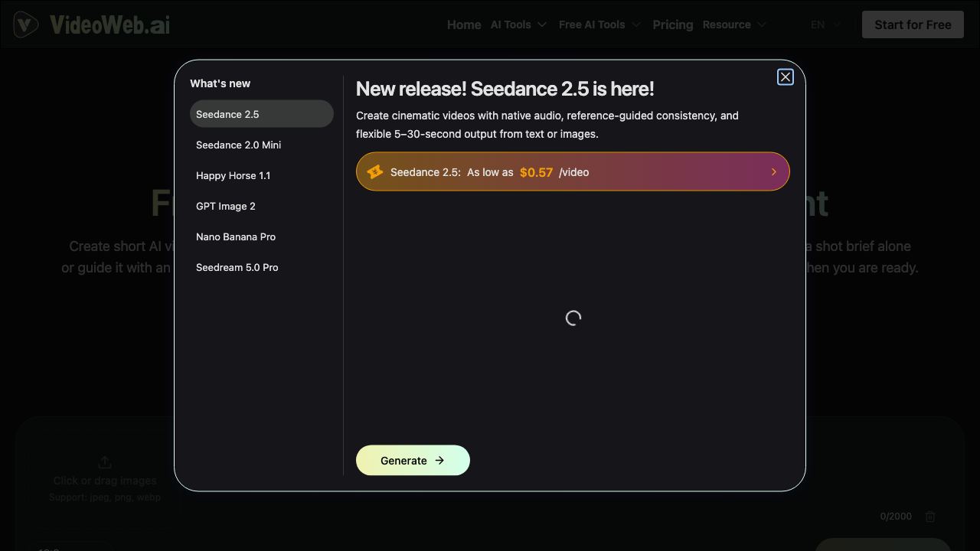
Task: Expand the Free AI Tools menu
Action: pos(599,24)
